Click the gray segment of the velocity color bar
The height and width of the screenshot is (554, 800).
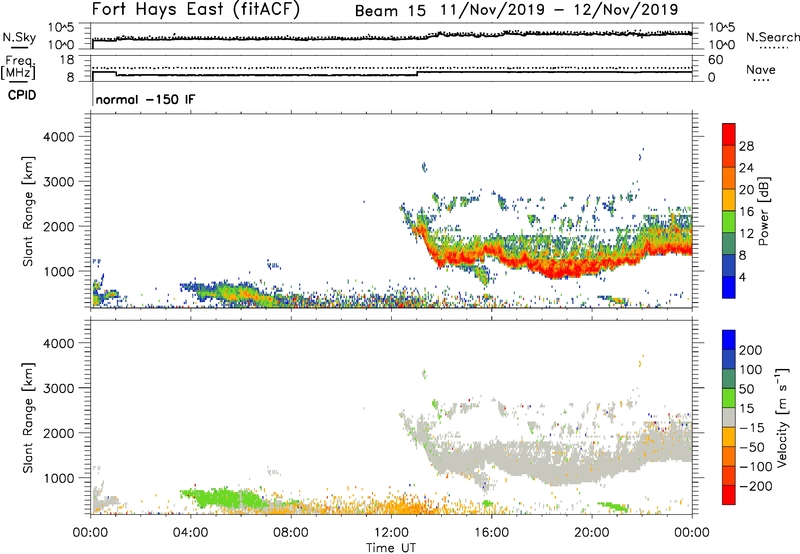[x=729, y=417]
